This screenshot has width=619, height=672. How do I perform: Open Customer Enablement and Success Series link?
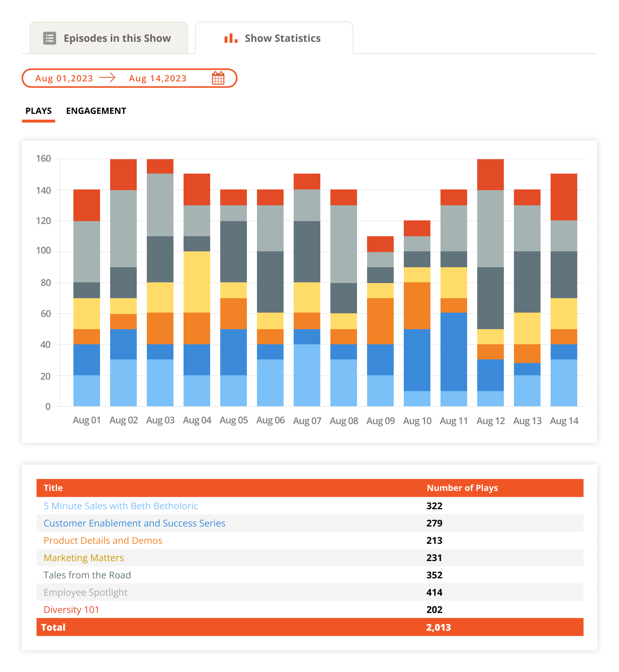click(134, 523)
